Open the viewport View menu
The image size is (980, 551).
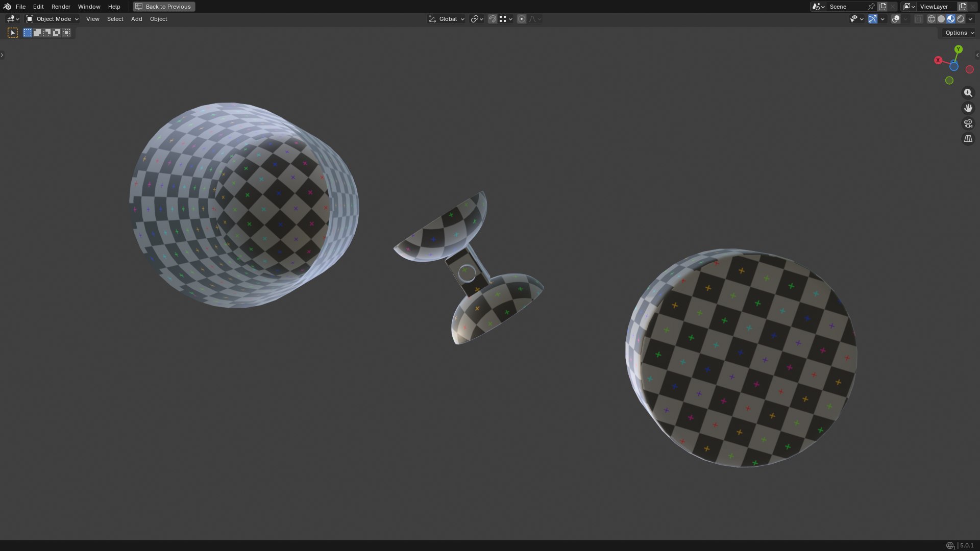click(x=92, y=19)
